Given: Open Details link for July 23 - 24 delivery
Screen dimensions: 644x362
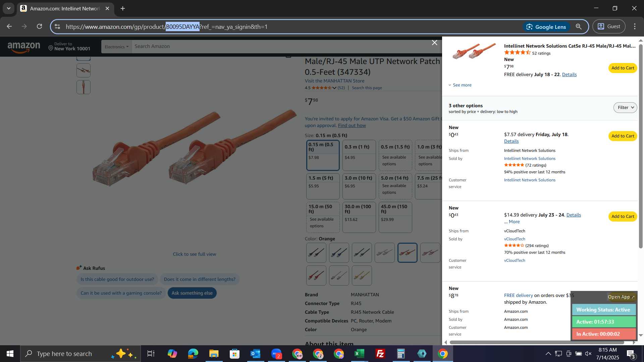Looking at the screenshot, I should click(x=574, y=215).
